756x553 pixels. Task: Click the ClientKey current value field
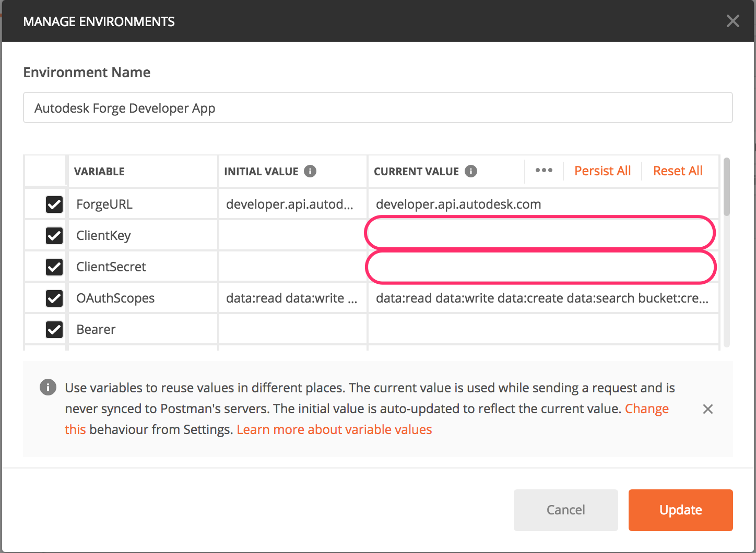click(543, 235)
